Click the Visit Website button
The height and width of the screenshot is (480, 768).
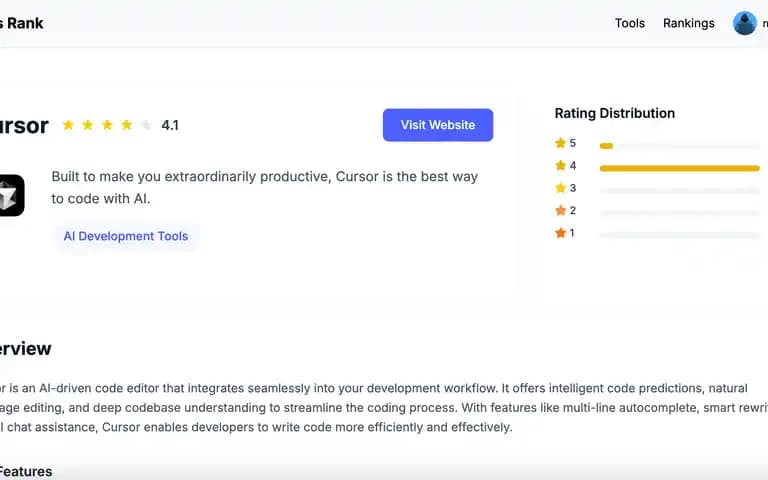coord(438,125)
